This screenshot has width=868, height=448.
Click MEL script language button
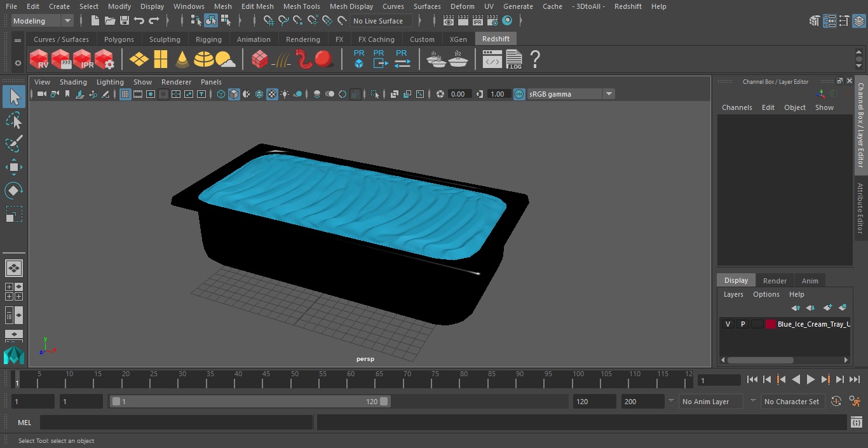click(24, 423)
